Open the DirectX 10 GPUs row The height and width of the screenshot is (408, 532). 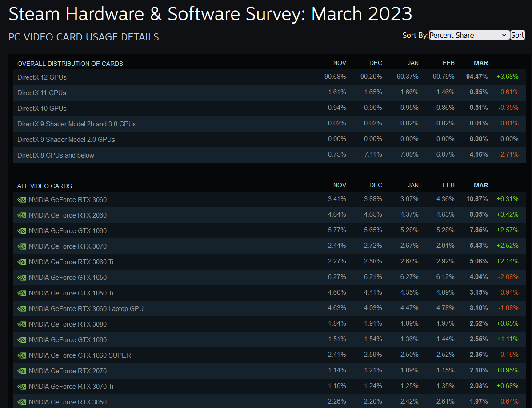point(269,109)
